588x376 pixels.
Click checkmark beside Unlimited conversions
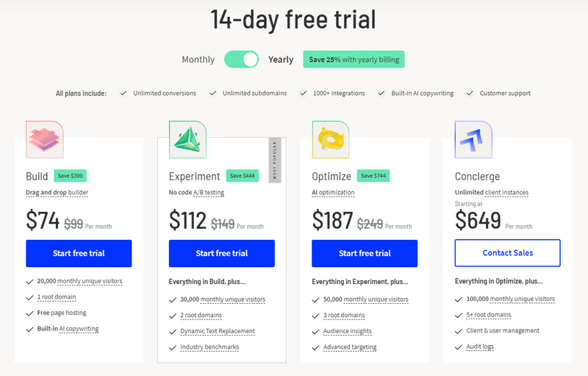click(124, 93)
